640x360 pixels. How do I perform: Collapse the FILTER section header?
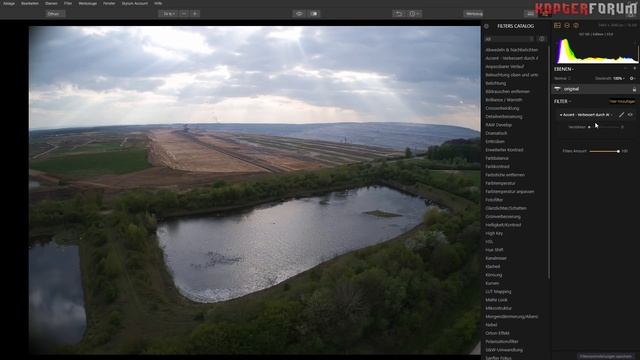[x=562, y=101]
